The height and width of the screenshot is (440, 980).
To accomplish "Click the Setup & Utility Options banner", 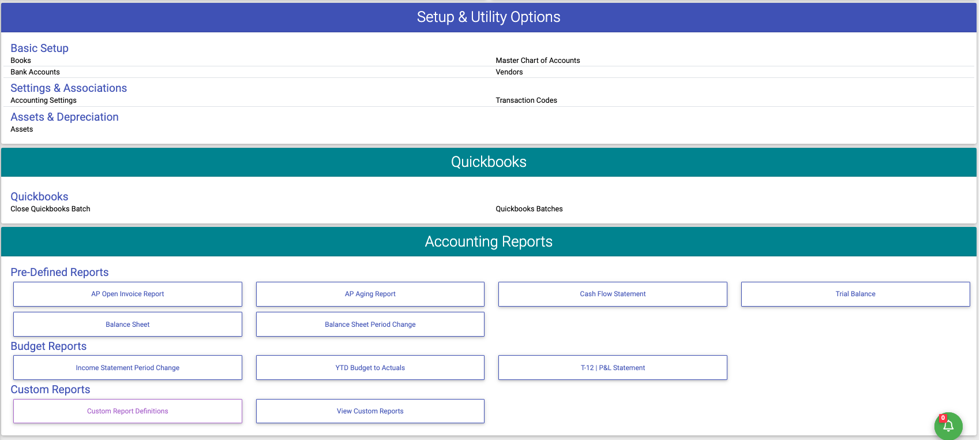I will (489, 17).
